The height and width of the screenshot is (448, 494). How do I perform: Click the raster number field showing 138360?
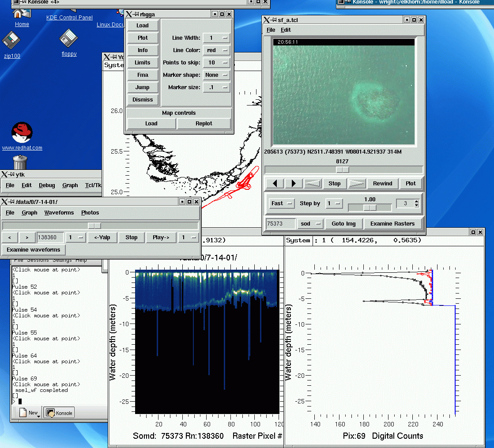pyautogui.click(x=50, y=237)
